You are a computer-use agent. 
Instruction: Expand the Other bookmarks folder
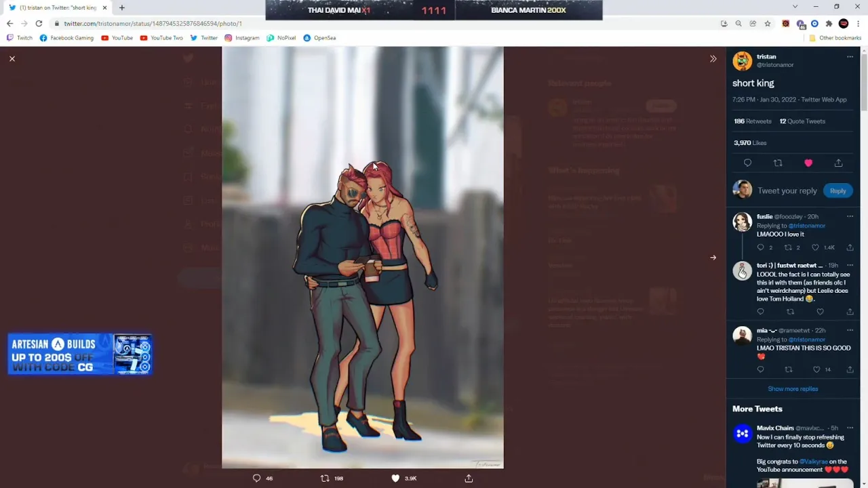tap(835, 38)
